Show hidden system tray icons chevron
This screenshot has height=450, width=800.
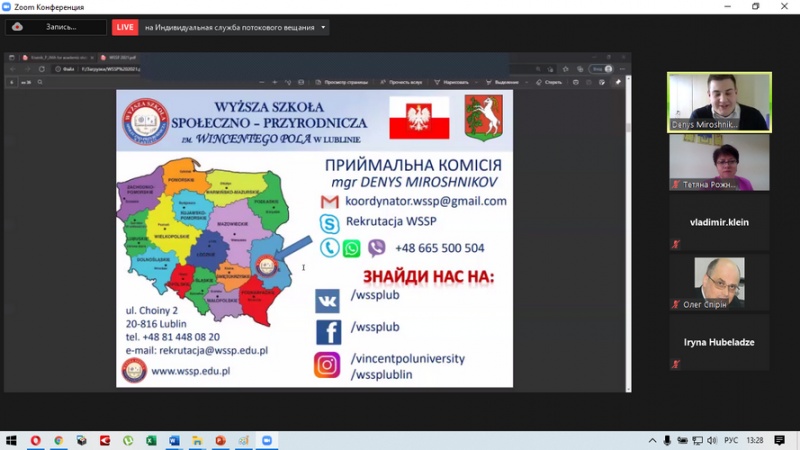652,440
